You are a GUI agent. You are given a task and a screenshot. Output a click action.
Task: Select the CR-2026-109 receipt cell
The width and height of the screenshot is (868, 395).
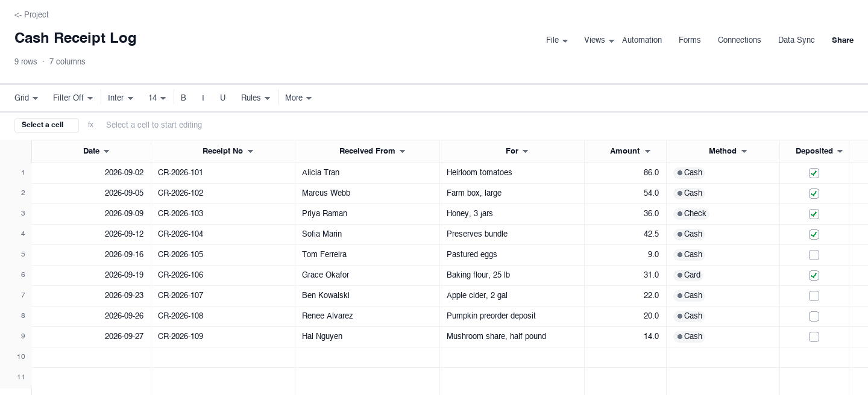click(223, 337)
